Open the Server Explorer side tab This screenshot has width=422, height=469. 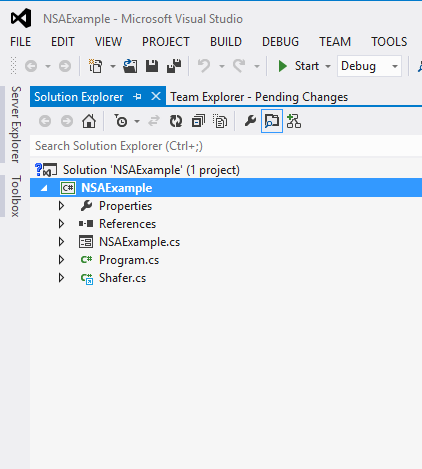[16, 124]
